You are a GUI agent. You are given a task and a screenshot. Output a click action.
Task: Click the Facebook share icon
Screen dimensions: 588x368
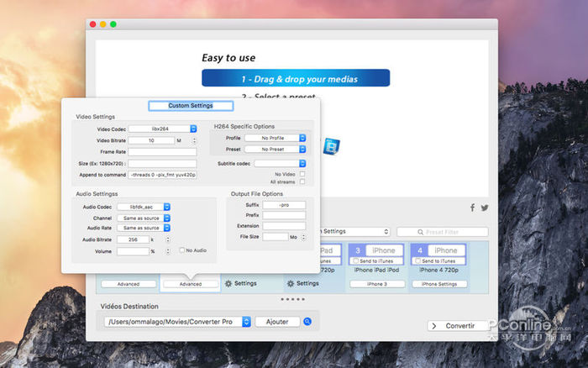pyautogui.click(x=472, y=208)
